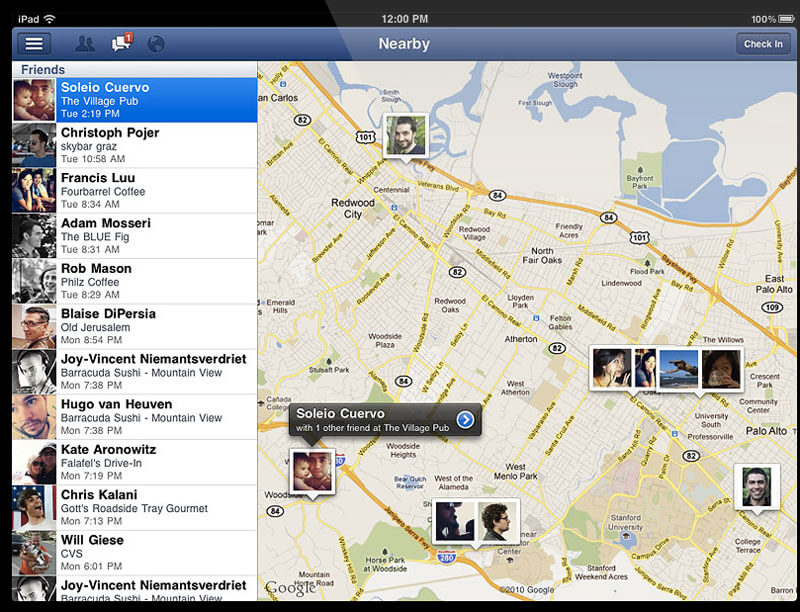Tap the 12:00 PM clock

405,19
